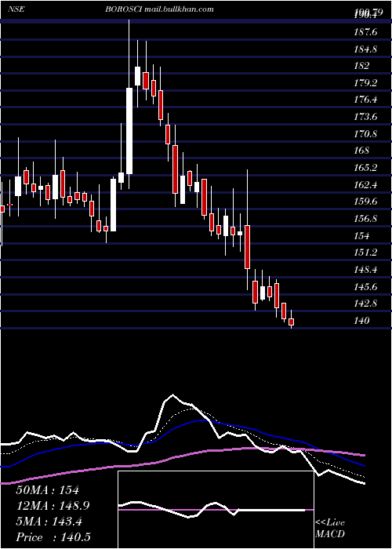Click the BOROSCI mail.bullkhan.com title text

coord(160,9)
